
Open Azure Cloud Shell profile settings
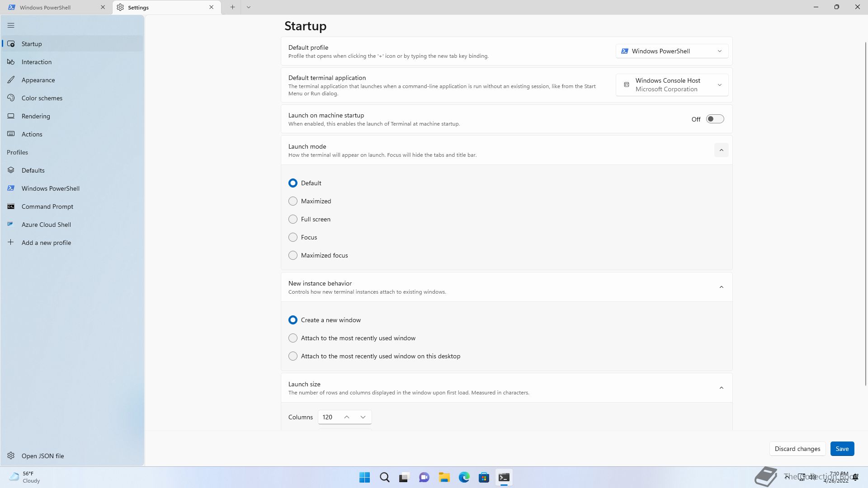point(72,225)
